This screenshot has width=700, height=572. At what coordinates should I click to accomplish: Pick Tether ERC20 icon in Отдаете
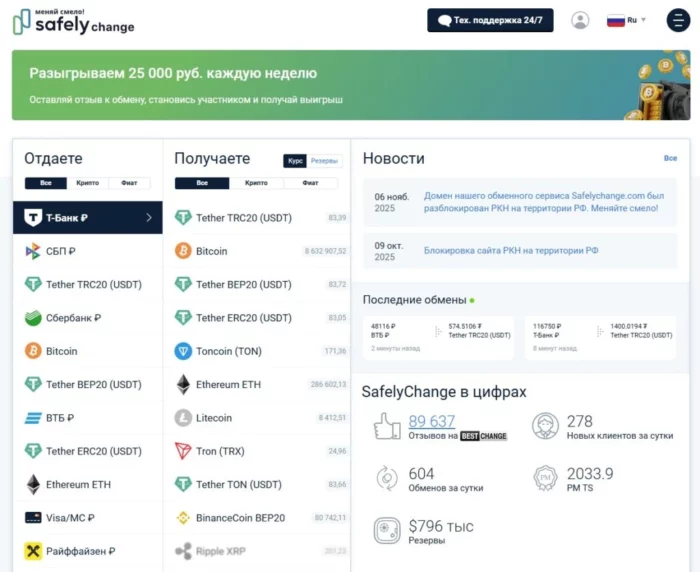33,451
